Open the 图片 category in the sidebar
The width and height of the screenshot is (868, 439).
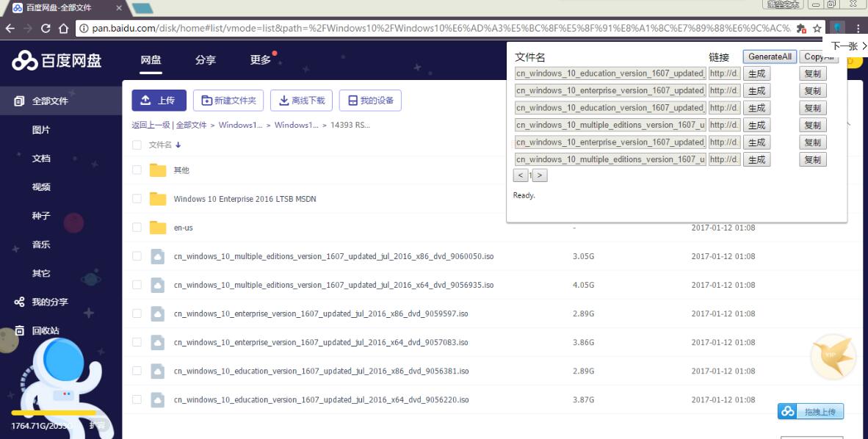point(41,129)
